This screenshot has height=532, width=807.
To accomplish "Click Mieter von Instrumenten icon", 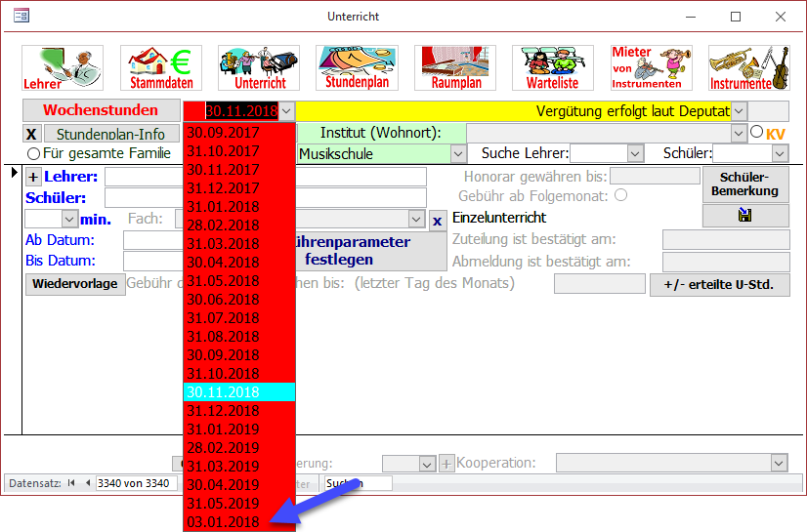I will point(651,67).
